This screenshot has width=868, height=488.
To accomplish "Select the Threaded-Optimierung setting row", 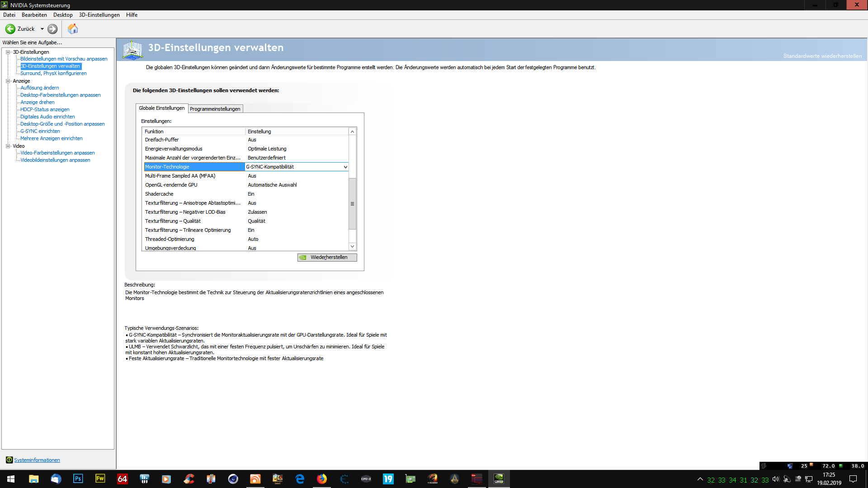I will [x=246, y=239].
